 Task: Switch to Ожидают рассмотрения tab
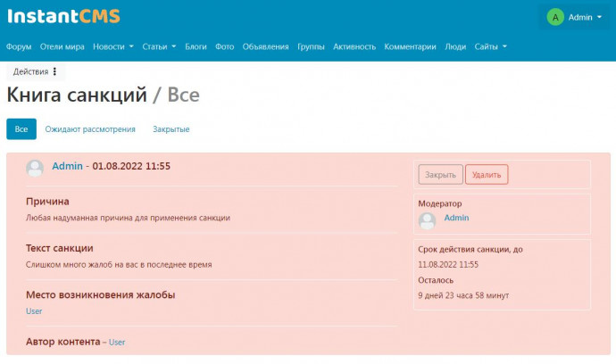(90, 129)
